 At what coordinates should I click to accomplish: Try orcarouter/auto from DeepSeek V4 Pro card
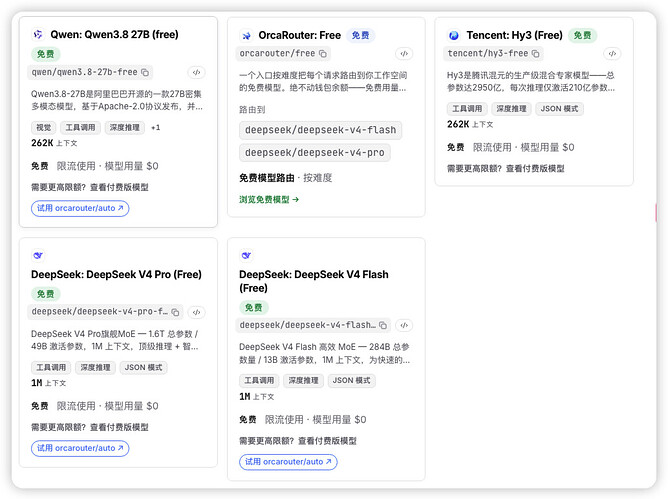tap(80, 448)
